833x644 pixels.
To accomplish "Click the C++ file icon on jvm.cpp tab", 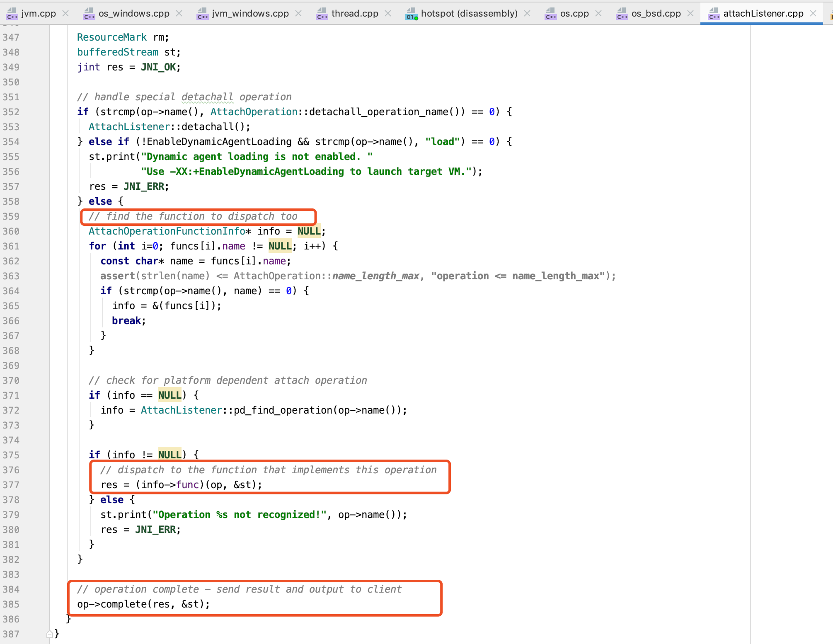I will click(12, 14).
